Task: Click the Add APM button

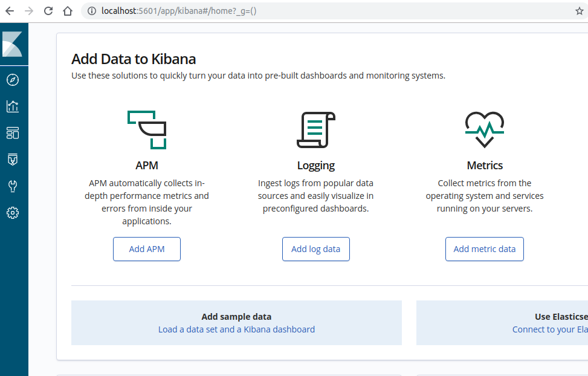Action: pyautogui.click(x=147, y=249)
